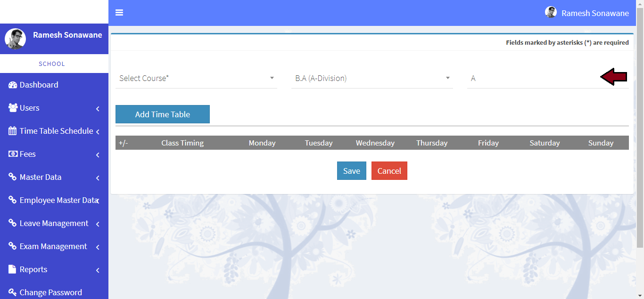Click the Dashboard palette icon
Image resolution: width=644 pixels, height=299 pixels.
tap(13, 85)
